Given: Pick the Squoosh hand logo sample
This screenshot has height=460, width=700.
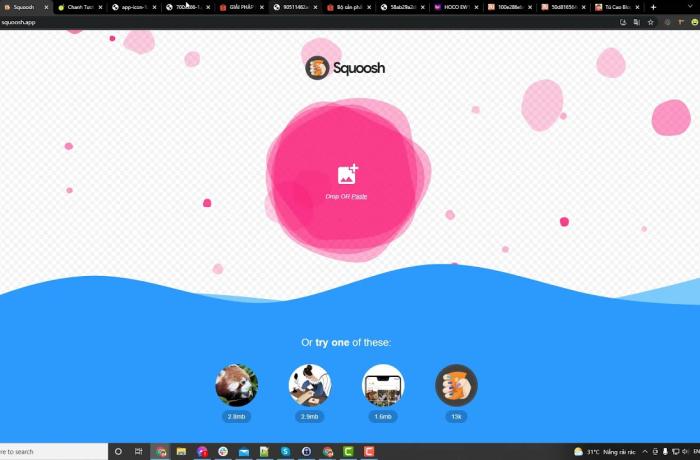Looking at the screenshot, I should pos(456,385).
